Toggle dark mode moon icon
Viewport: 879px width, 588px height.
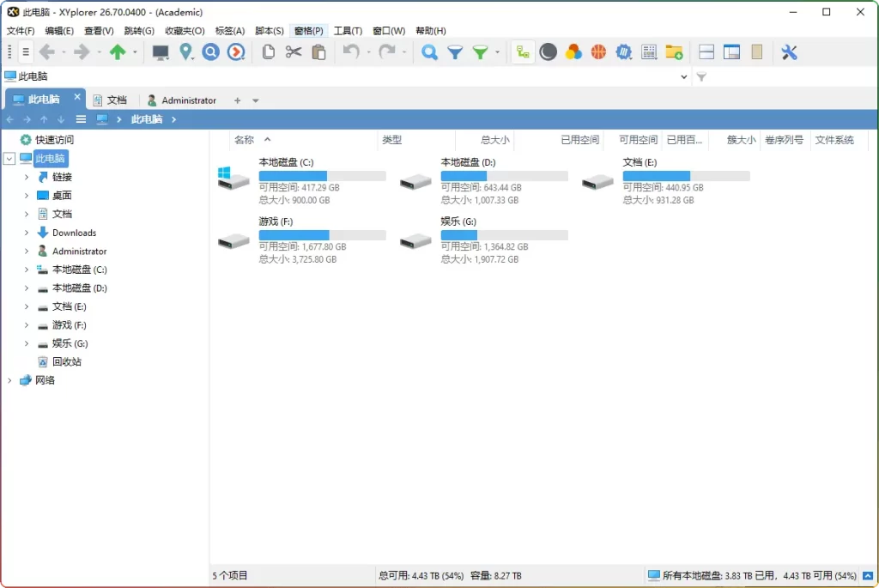point(548,52)
